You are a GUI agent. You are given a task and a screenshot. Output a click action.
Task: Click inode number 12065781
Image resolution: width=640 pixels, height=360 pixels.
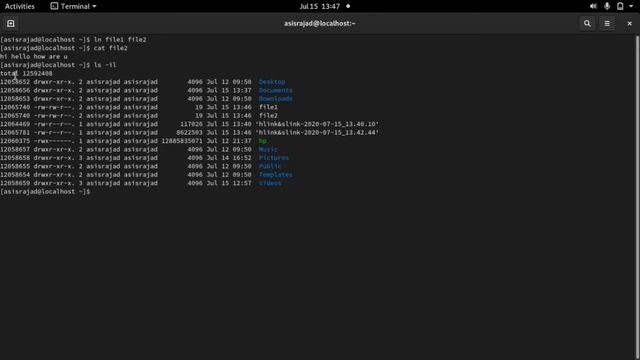click(15, 132)
